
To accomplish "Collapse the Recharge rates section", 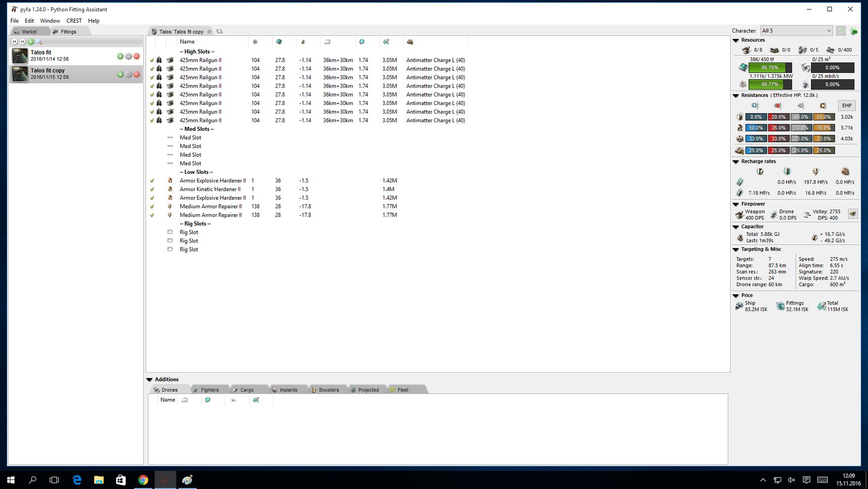I will (x=736, y=162).
